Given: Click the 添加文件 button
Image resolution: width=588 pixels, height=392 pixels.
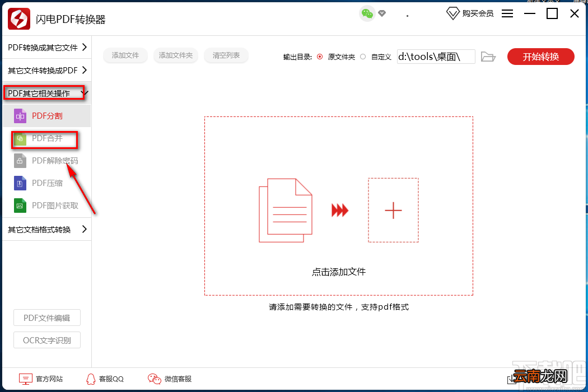Looking at the screenshot, I should coord(125,55).
